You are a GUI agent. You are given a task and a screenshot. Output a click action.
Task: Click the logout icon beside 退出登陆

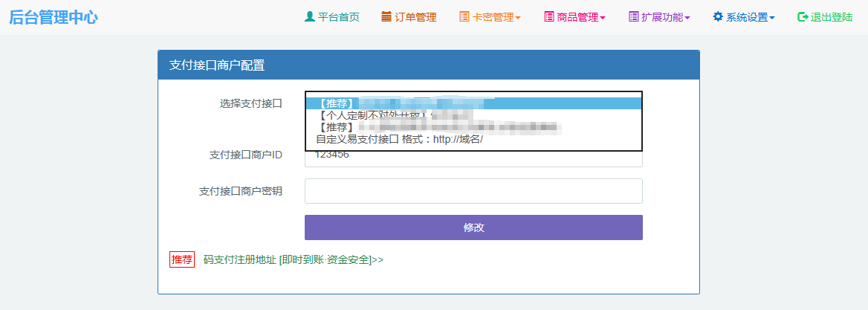pyautogui.click(x=803, y=16)
